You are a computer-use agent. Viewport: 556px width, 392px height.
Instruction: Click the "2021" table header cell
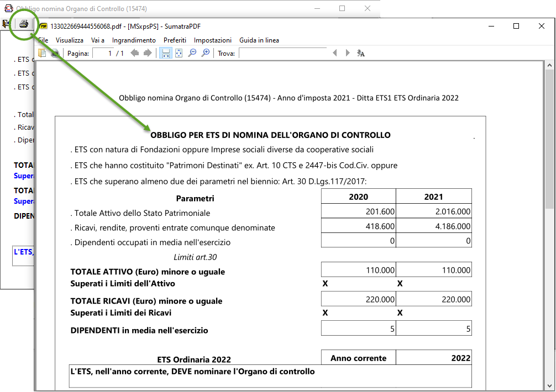[434, 197]
